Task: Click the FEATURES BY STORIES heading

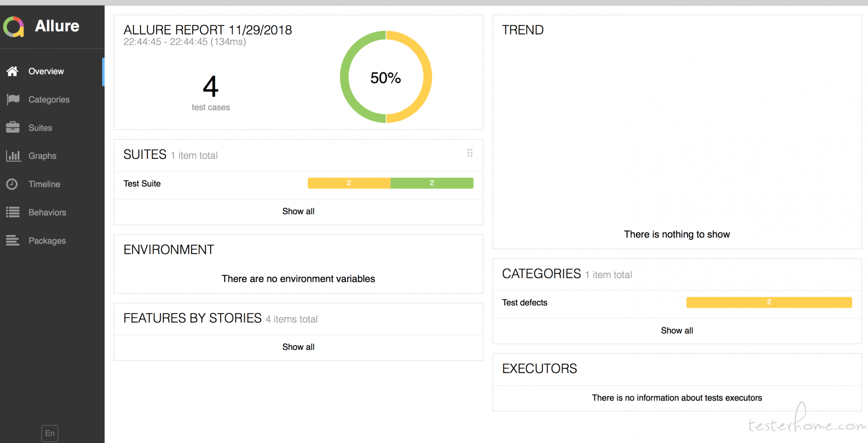Action: tap(193, 318)
